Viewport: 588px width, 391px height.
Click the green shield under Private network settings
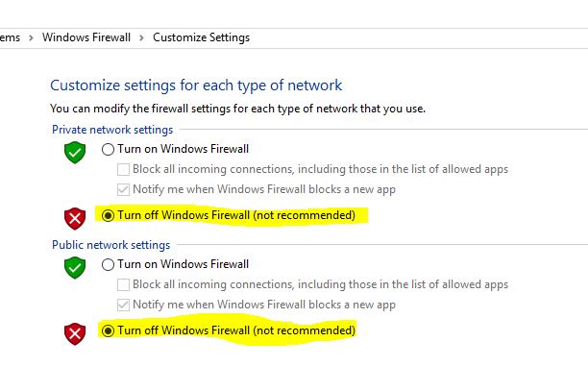tap(75, 152)
